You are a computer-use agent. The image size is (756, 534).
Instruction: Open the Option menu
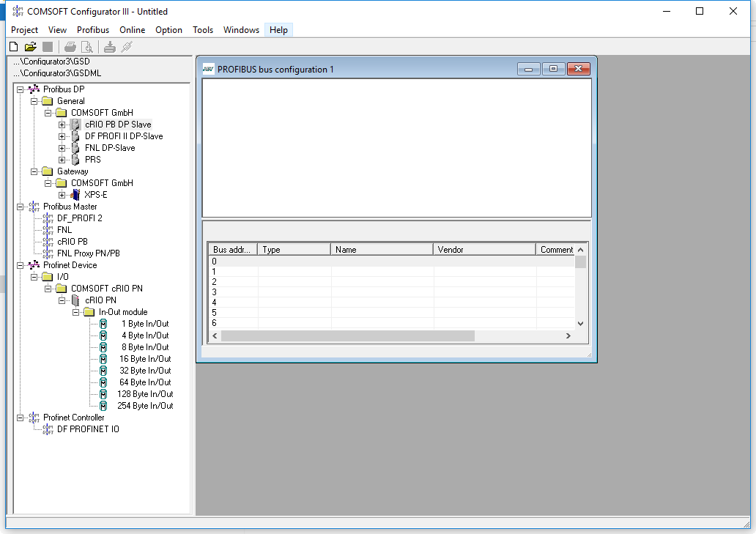168,30
